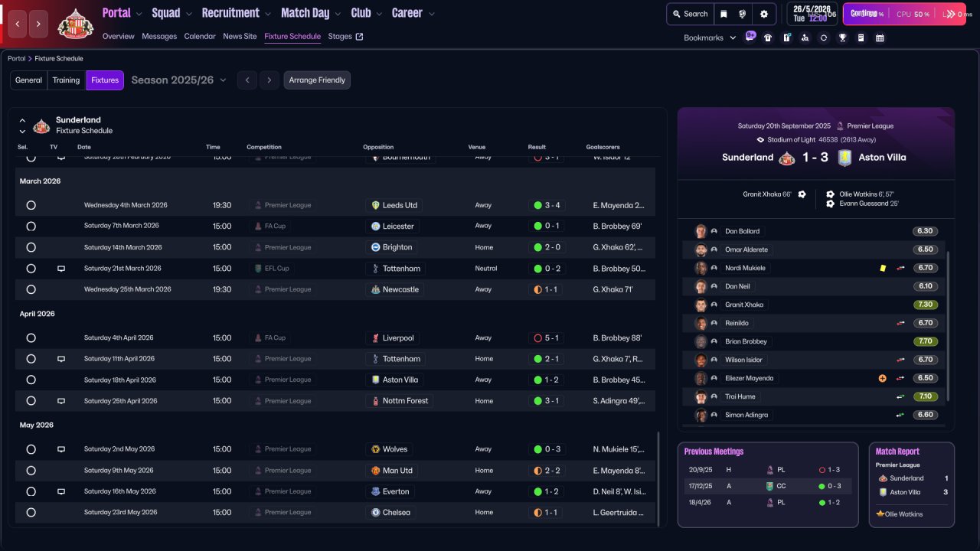Go back with the left arrow navigation button
Screen dimensions: 980x551
18,24
